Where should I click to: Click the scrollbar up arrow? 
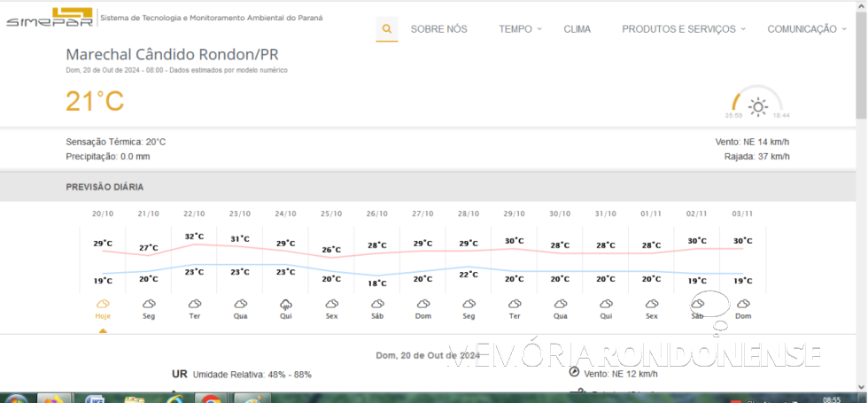pos(861,6)
